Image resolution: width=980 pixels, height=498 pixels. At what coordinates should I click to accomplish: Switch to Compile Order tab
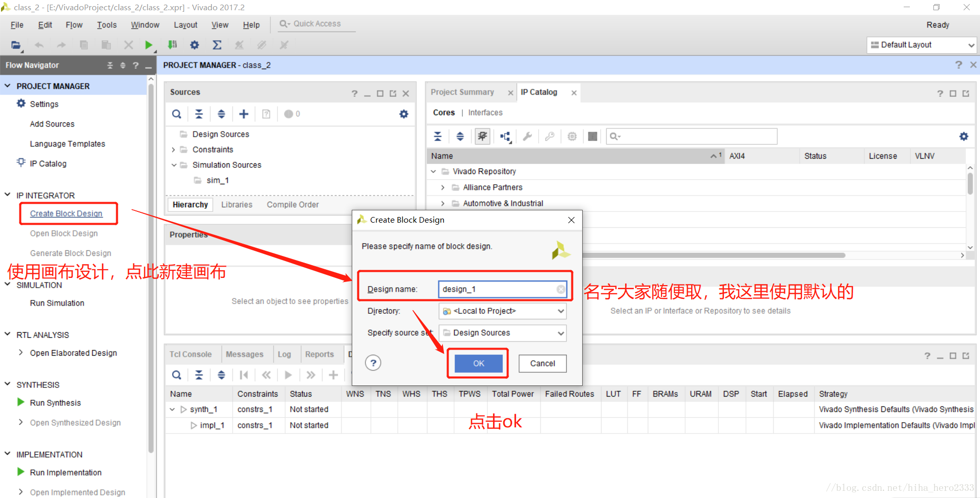click(x=292, y=205)
